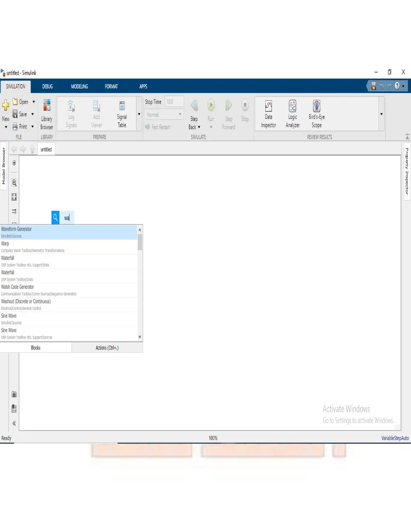411x532 pixels.
Task: Open the Run dropdown arrow
Action: tap(211, 127)
